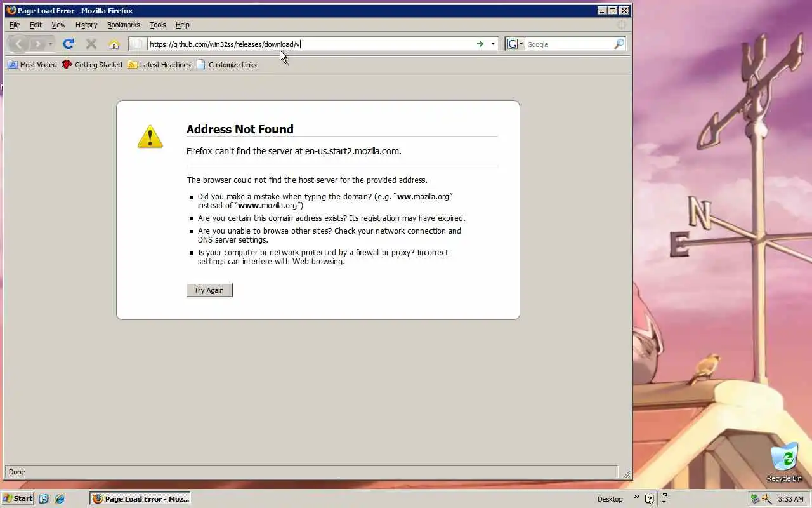Click inside the URL address field
812x508 pixels.
click(311, 44)
